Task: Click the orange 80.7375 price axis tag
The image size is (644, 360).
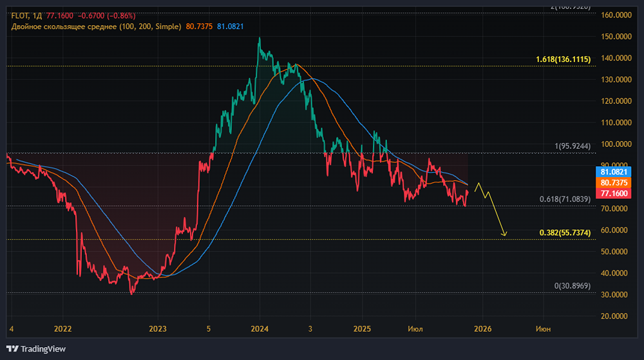Action: [x=614, y=183]
